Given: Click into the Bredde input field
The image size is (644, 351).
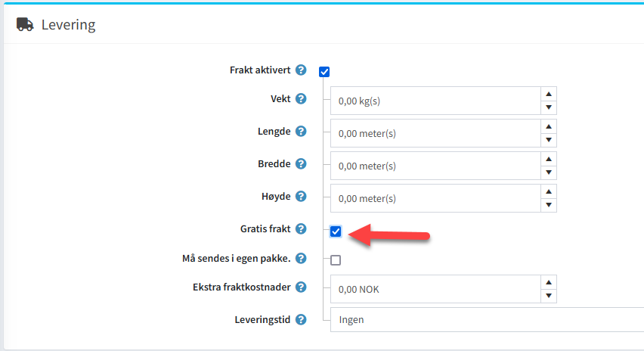Looking at the screenshot, I should click(x=436, y=166).
